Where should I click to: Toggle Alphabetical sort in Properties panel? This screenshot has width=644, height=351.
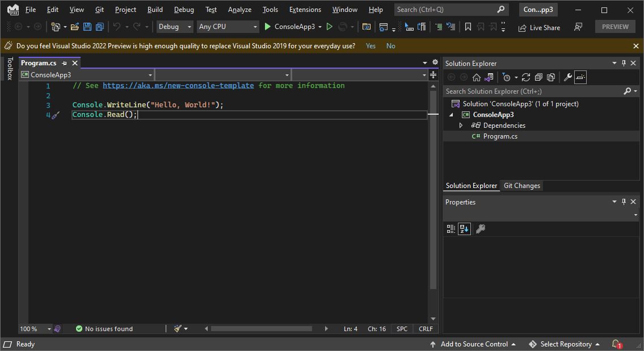click(x=464, y=229)
